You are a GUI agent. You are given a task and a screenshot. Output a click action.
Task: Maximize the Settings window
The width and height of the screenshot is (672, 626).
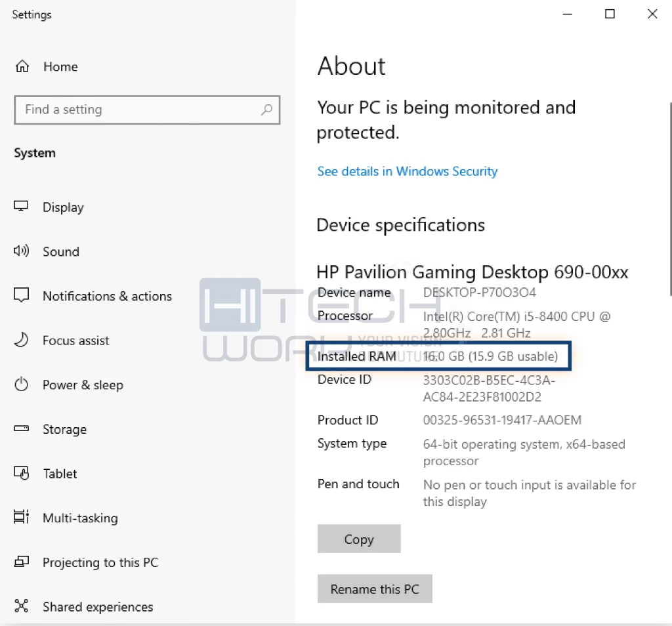click(610, 14)
